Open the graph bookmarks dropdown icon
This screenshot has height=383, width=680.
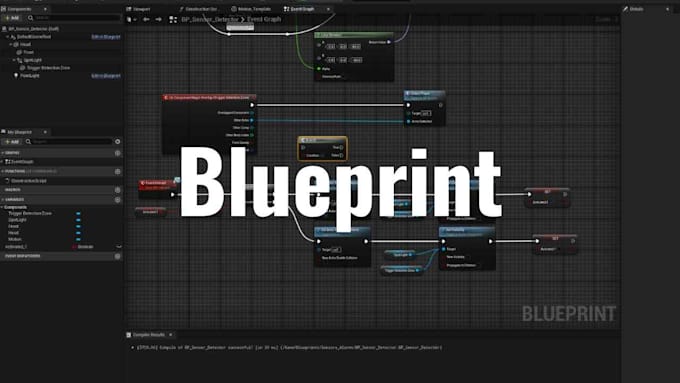pos(131,20)
